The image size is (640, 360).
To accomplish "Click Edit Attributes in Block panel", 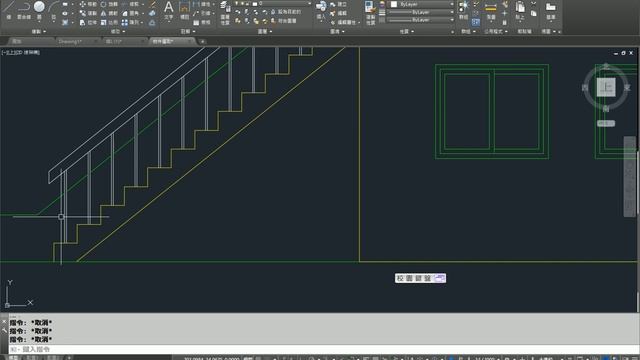I will pyautogui.click(x=344, y=22).
